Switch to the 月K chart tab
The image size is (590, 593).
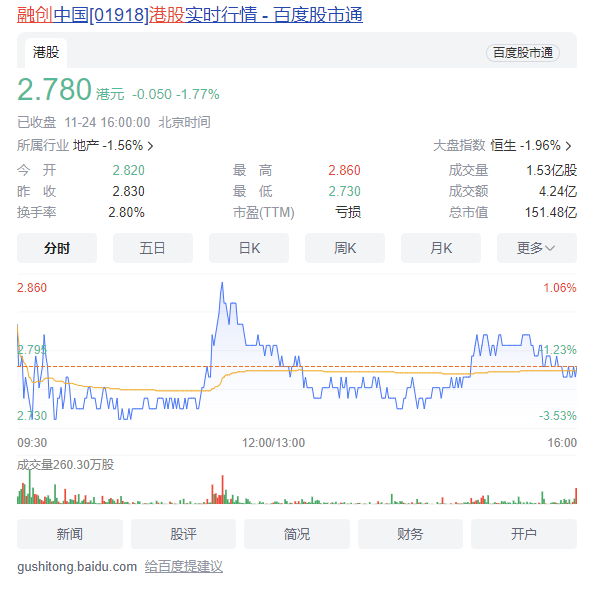point(441,248)
